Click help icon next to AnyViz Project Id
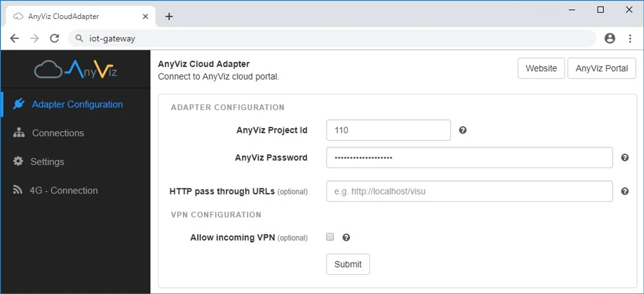This screenshot has width=644, height=294. click(463, 130)
